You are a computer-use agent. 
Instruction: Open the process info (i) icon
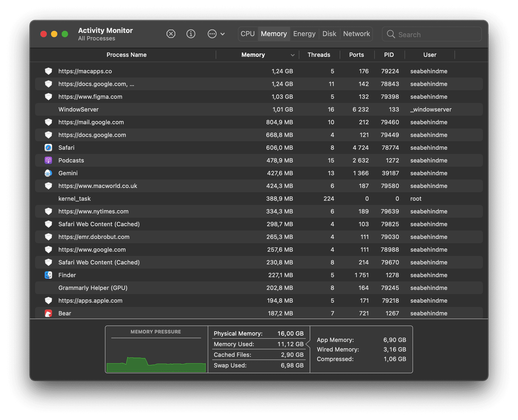191,34
